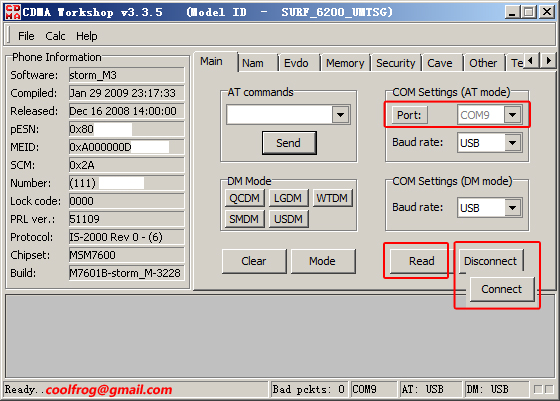
Task: Select QCDM mode
Action: click(245, 198)
